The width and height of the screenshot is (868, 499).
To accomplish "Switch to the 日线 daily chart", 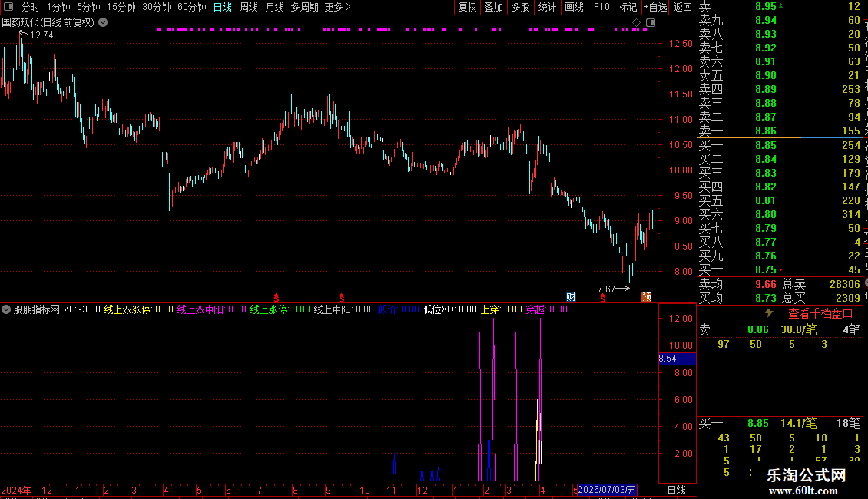I will (223, 7).
